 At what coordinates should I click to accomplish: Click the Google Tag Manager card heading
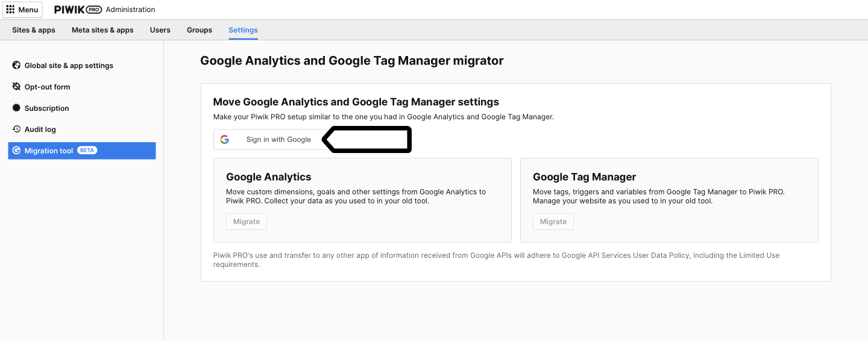[585, 177]
